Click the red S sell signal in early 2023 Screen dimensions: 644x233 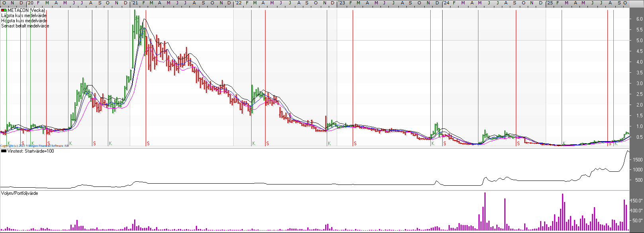(355, 144)
